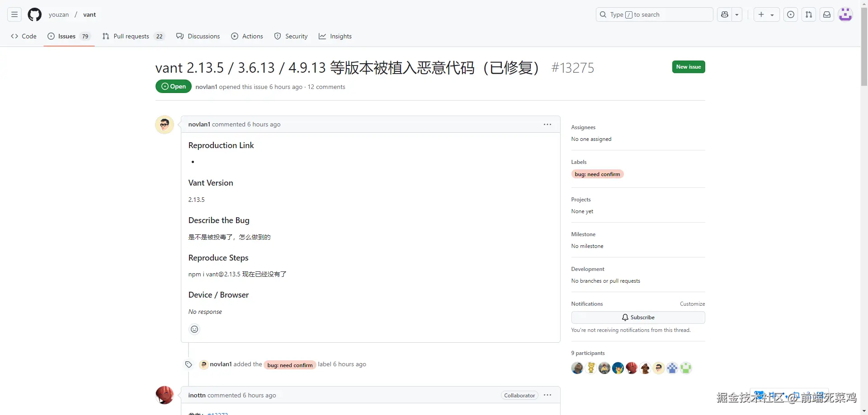Expand the Copilot dropdown arrow
This screenshot has height=415, width=868.
[737, 14]
